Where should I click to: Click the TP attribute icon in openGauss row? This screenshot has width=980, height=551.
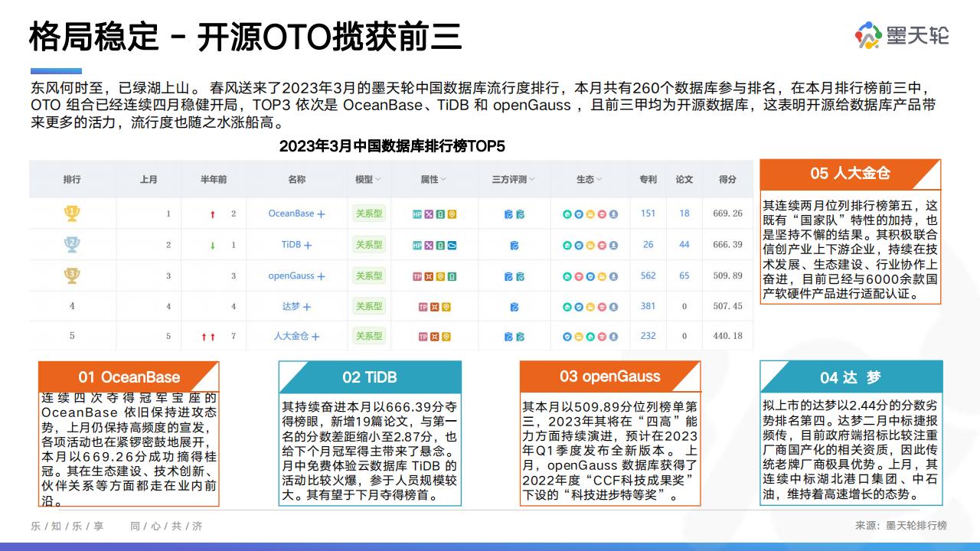coord(417,275)
